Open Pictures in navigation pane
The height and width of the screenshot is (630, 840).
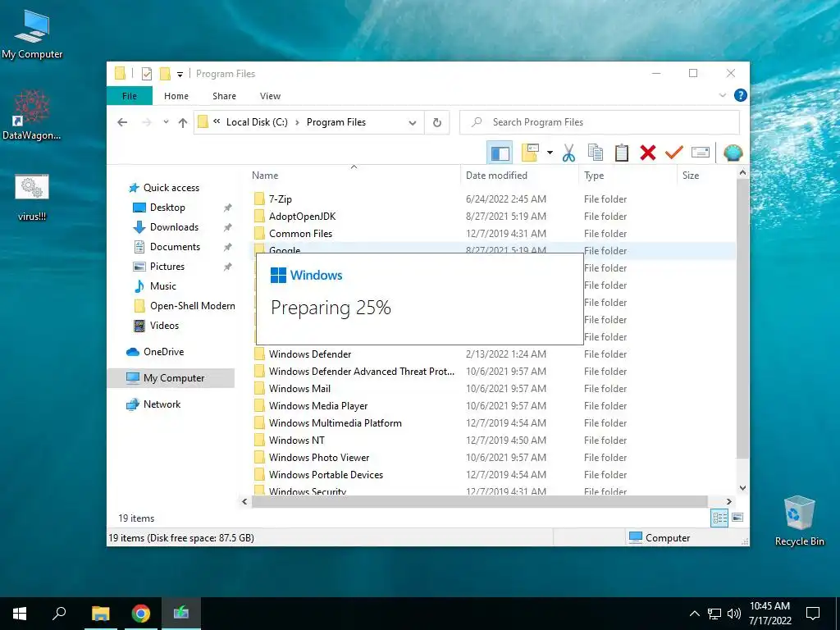tap(167, 267)
